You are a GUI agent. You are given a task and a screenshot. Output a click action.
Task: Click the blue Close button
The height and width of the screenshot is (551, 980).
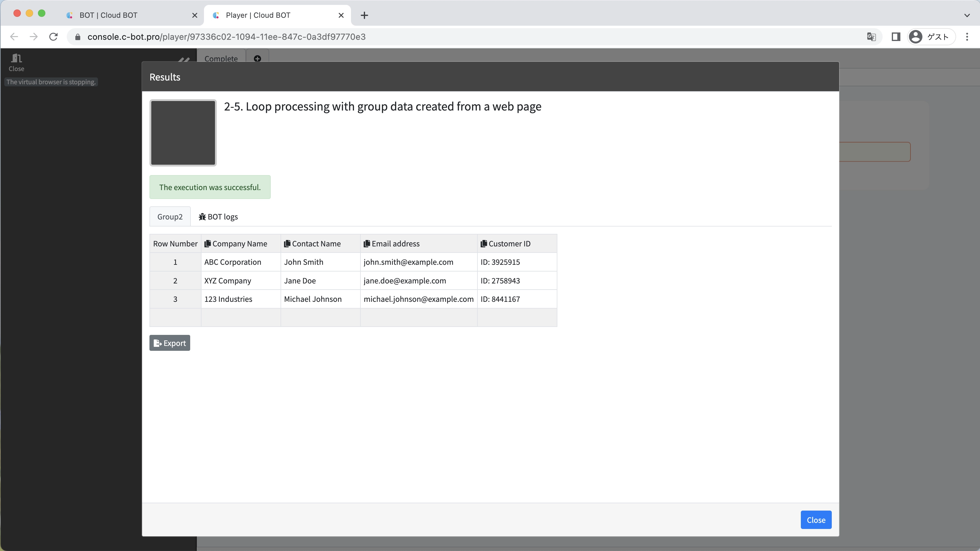tap(816, 520)
